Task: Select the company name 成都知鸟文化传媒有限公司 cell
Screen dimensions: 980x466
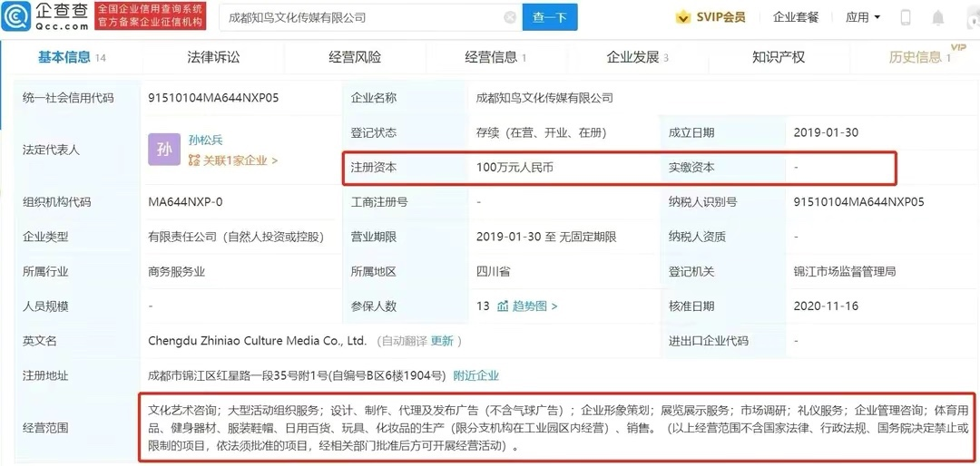Action: coord(544,98)
